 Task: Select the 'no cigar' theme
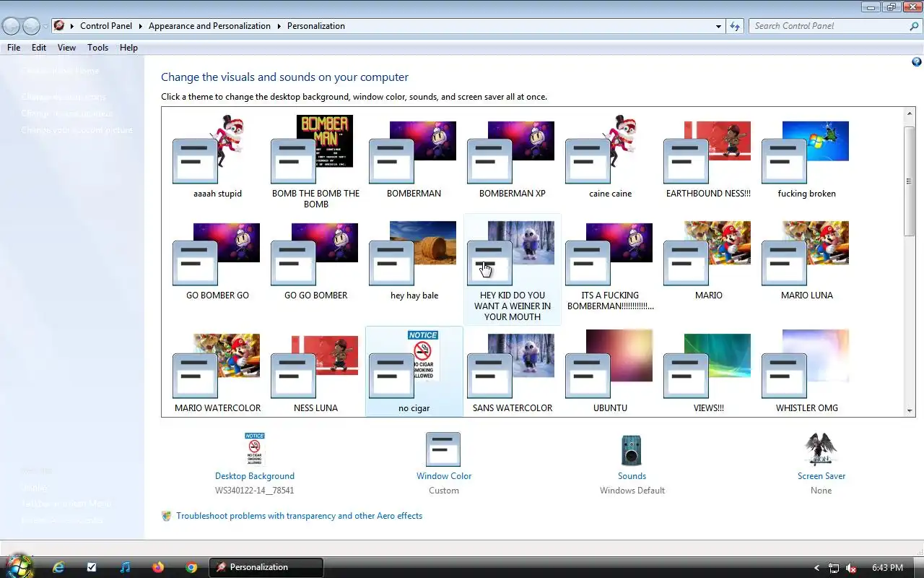click(414, 371)
